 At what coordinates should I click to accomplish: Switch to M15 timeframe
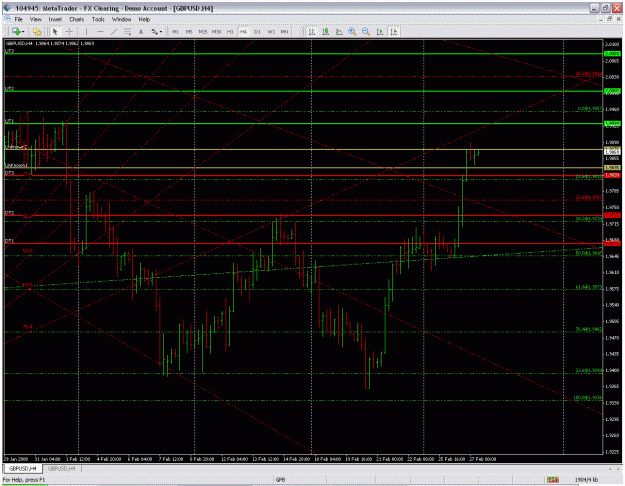[x=202, y=31]
